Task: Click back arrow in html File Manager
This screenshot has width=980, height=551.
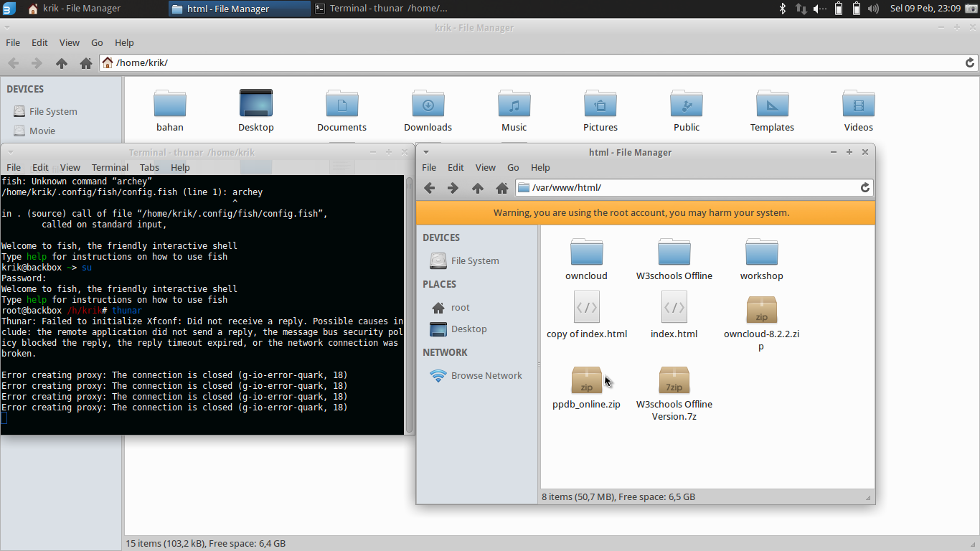Action: (429, 188)
